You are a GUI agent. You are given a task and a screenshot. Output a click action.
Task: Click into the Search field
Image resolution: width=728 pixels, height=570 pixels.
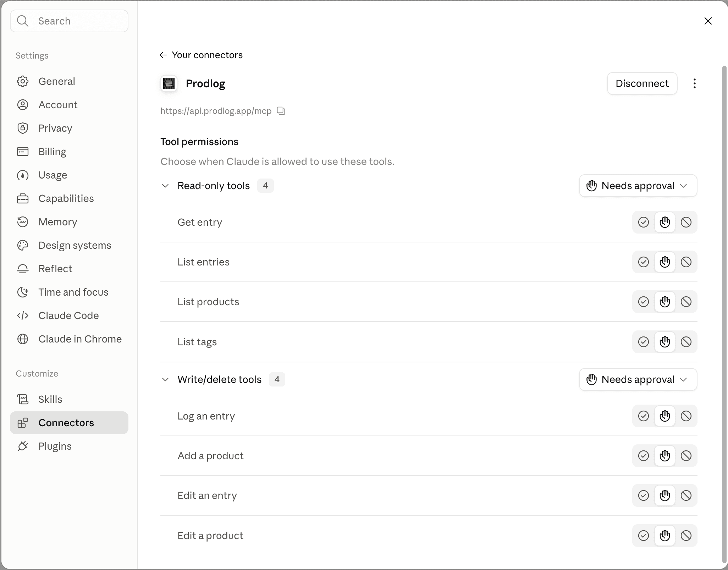click(x=69, y=21)
